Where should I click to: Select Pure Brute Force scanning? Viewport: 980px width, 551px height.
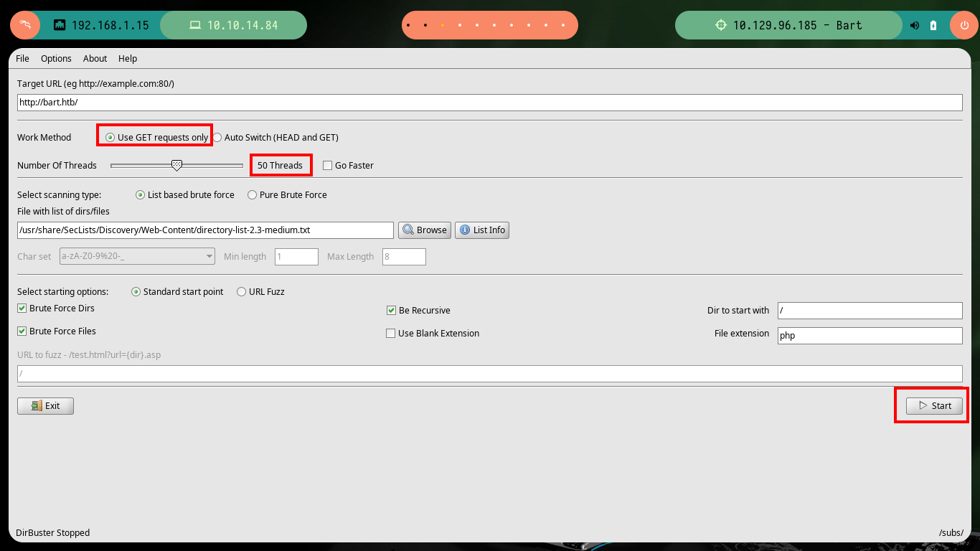[287, 194]
